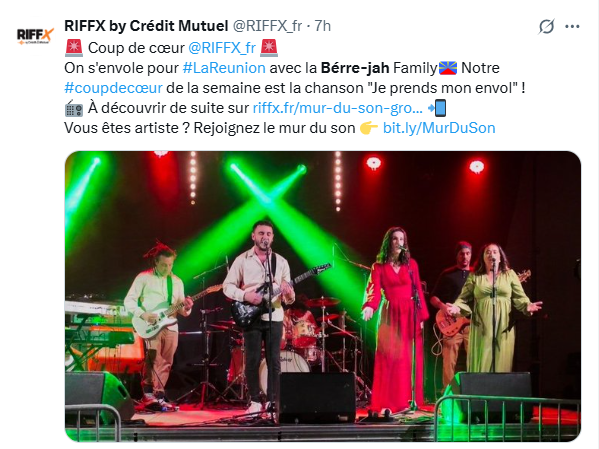This screenshot has width=599, height=449.
Task: Click the red siren emoji after @RIFFX_fr
Action: point(269,48)
